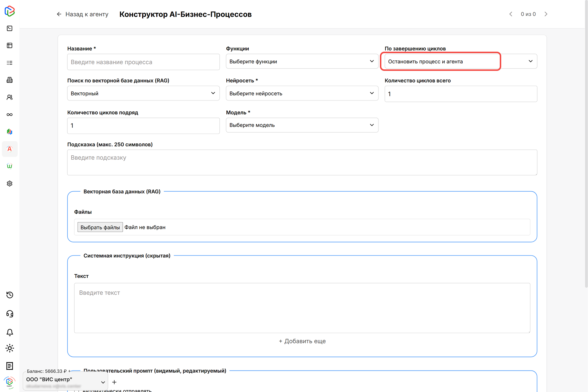Click the receipt document icon
Screen dimensions: 588x392
coord(10,366)
